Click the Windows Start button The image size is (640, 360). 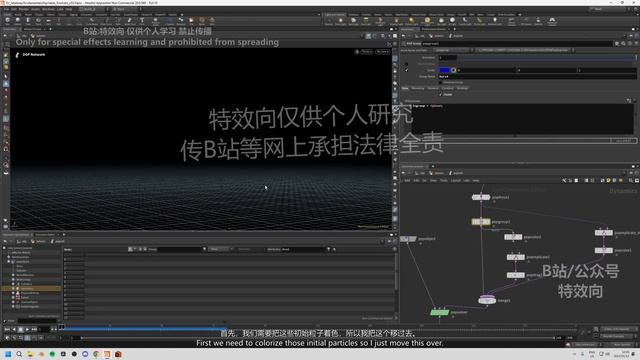[x=8, y=354]
